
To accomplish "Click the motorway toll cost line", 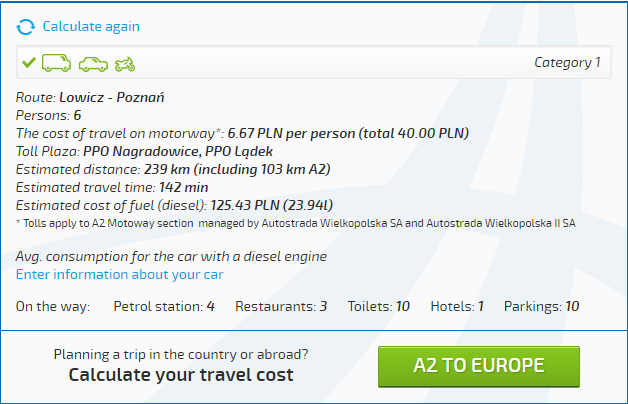I will tap(243, 133).
